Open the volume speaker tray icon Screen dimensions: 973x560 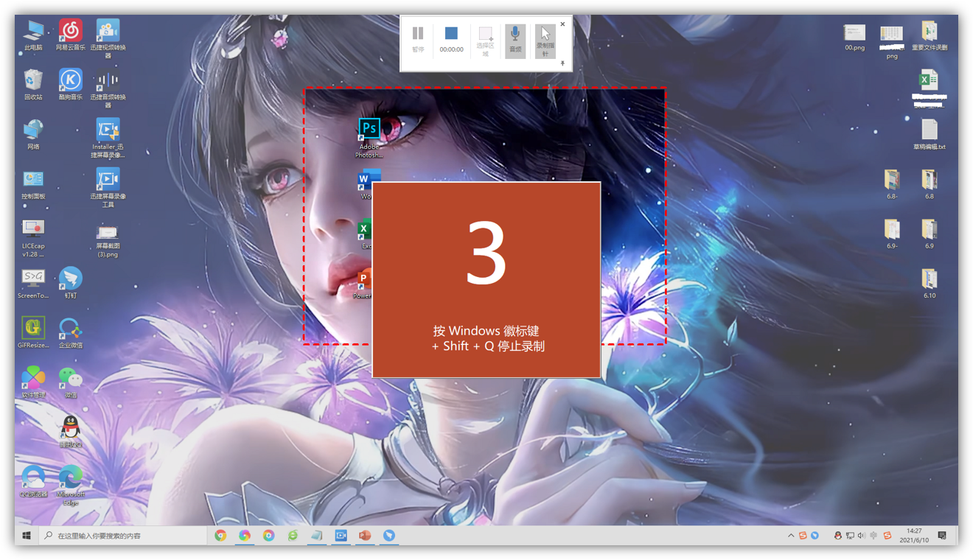click(862, 536)
